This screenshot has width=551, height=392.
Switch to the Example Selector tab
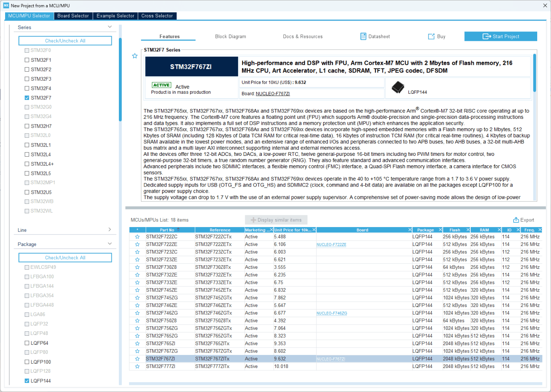pyautogui.click(x=115, y=16)
